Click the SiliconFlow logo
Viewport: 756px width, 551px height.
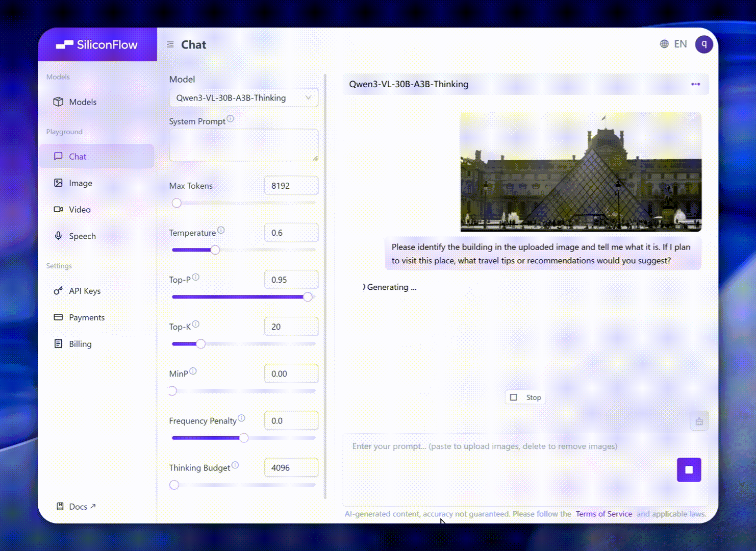(97, 45)
